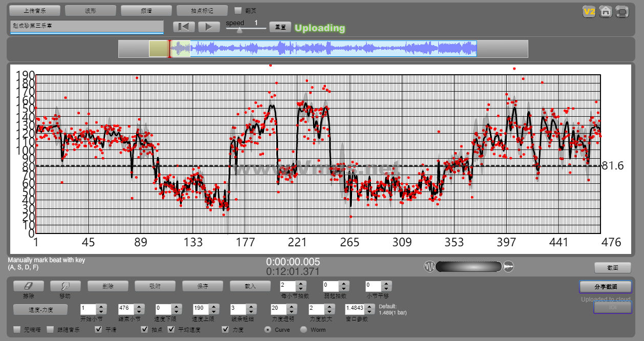The width and height of the screenshot is (644, 341).
Task: Select the move (移动) tool
Action: pyautogui.click(x=65, y=286)
